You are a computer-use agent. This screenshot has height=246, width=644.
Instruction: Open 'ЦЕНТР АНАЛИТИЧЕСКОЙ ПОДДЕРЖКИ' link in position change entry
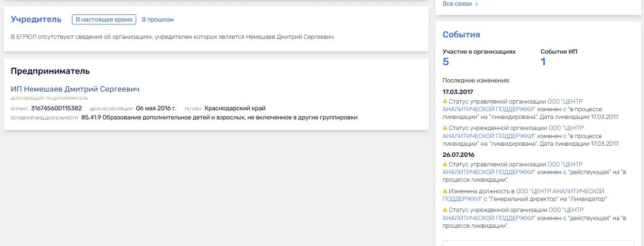(x=523, y=195)
